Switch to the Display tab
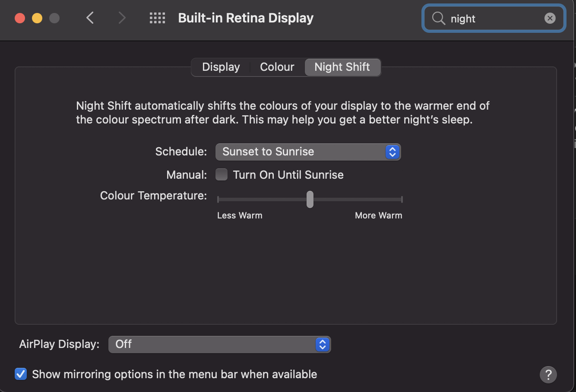 (221, 67)
